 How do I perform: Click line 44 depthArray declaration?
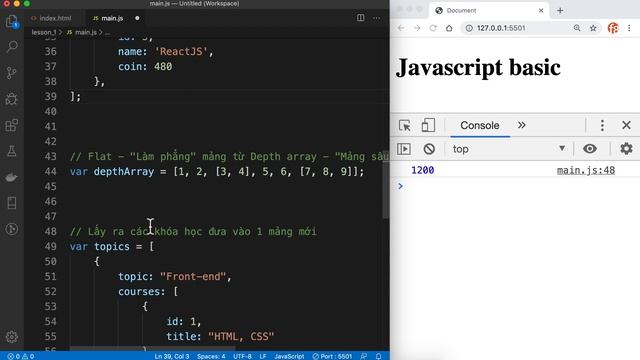point(217,171)
